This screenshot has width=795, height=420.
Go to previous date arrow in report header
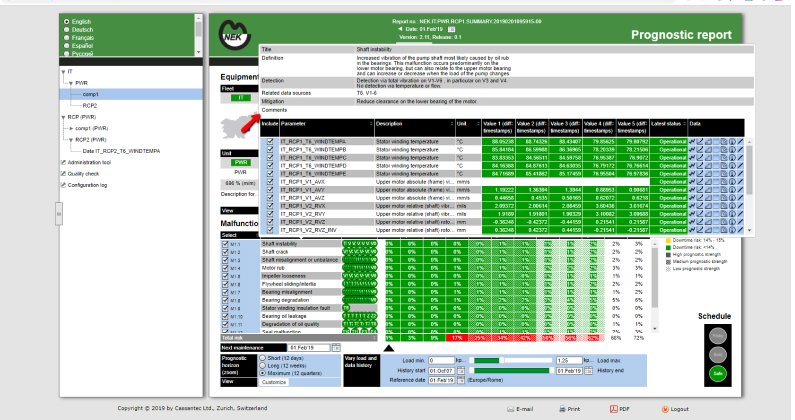pyautogui.click(x=400, y=29)
